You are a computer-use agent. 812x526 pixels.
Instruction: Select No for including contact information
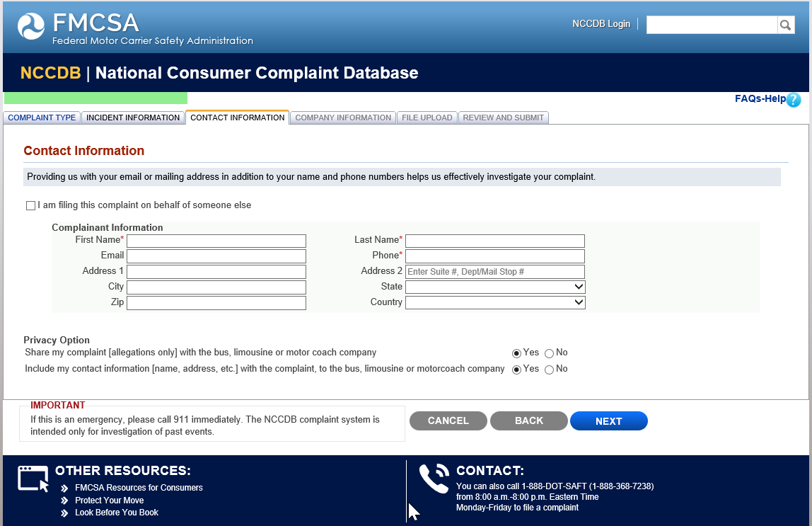[x=549, y=370]
